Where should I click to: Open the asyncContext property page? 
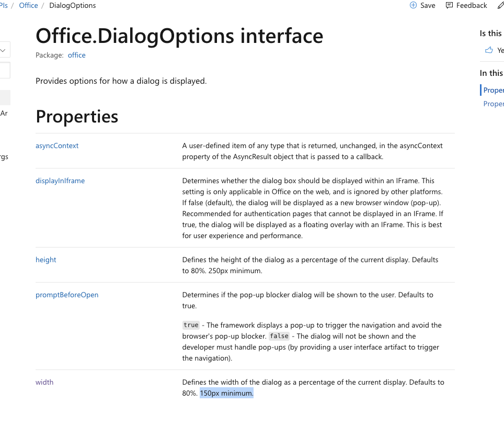tap(57, 145)
